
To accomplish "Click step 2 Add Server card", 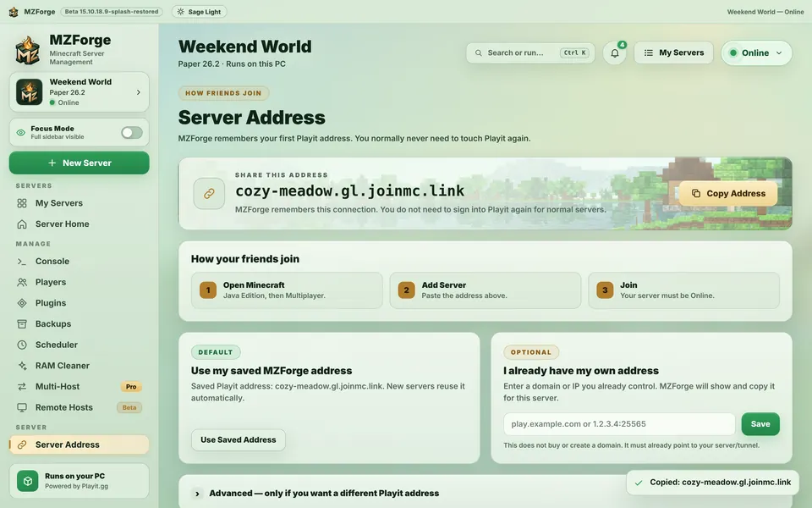I will pyautogui.click(x=486, y=290).
